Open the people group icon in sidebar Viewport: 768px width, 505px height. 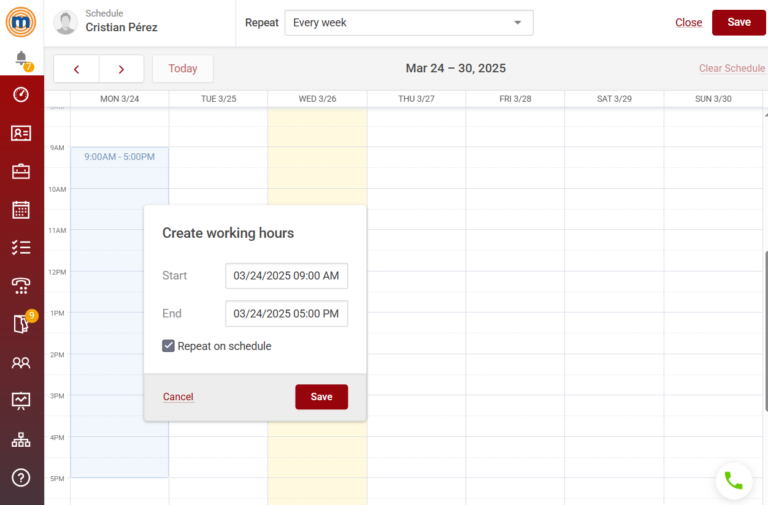coord(21,363)
